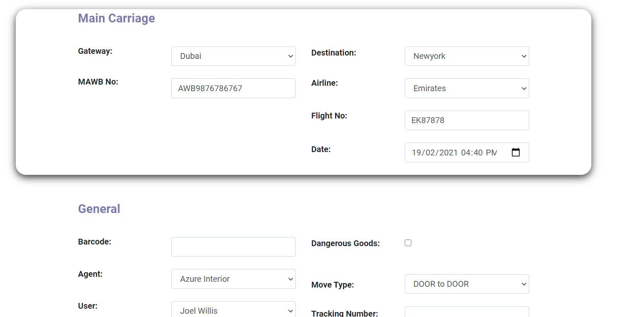
Task: Click the date and time value 19/02/2021
Action: click(x=434, y=152)
